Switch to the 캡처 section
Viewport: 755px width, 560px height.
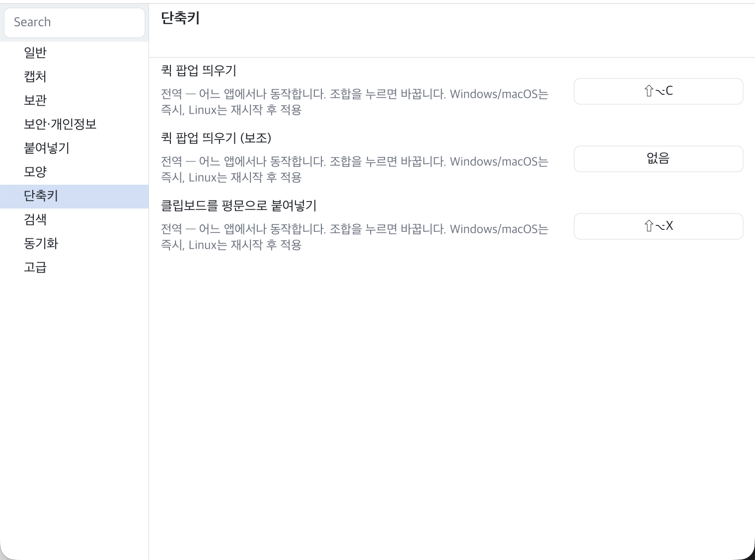coord(75,76)
